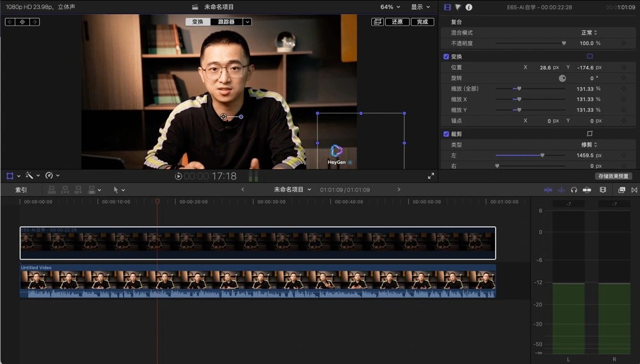Open the 显示 view options dropdown
640x364 pixels.
click(x=420, y=7)
